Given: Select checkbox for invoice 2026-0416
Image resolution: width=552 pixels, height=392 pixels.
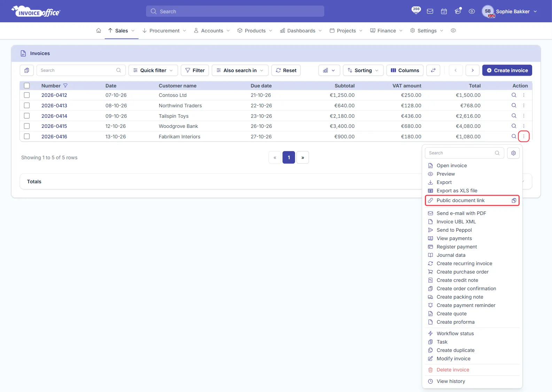Looking at the screenshot, I should pyautogui.click(x=27, y=137).
